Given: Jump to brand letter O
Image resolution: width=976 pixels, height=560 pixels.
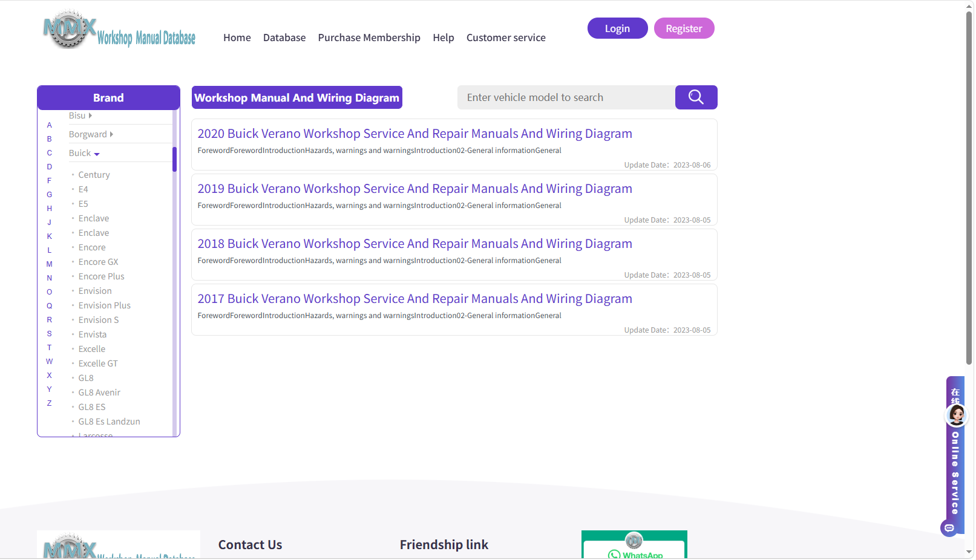Looking at the screenshot, I should 50,292.
